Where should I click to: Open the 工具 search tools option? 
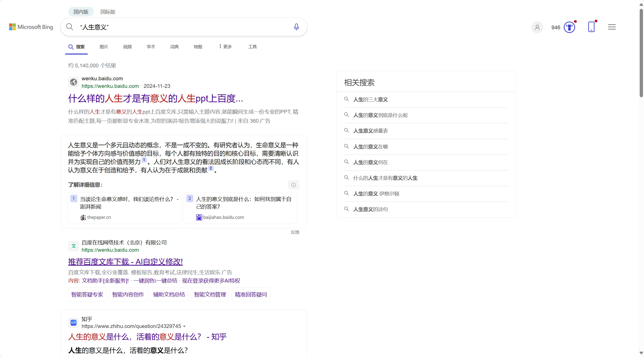[x=252, y=47]
